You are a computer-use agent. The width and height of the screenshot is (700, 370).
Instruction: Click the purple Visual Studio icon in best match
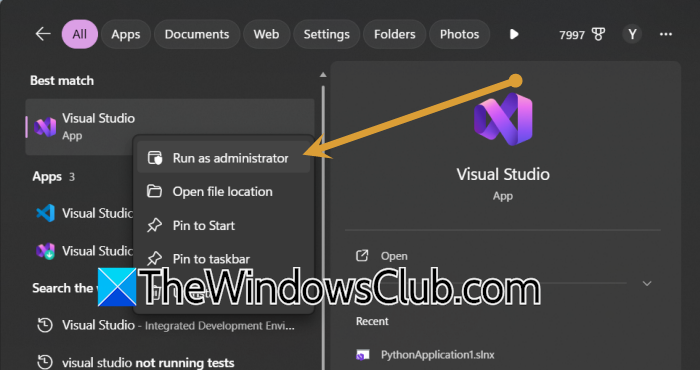[46, 127]
